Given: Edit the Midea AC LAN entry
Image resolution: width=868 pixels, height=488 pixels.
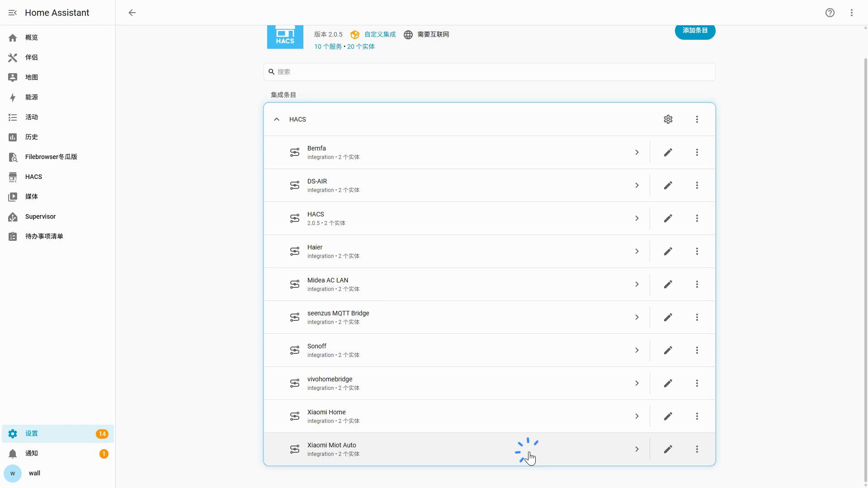Looking at the screenshot, I should 668,284.
